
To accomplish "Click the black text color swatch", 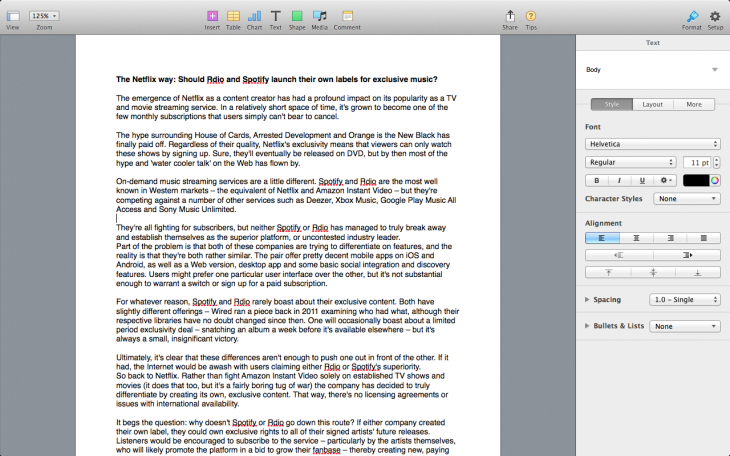I will tap(695, 181).
